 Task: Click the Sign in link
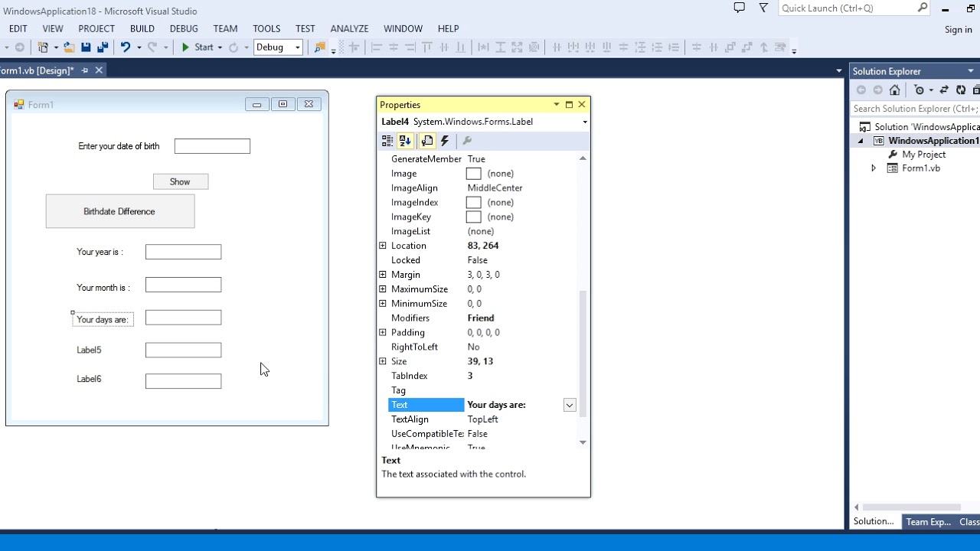(x=958, y=30)
